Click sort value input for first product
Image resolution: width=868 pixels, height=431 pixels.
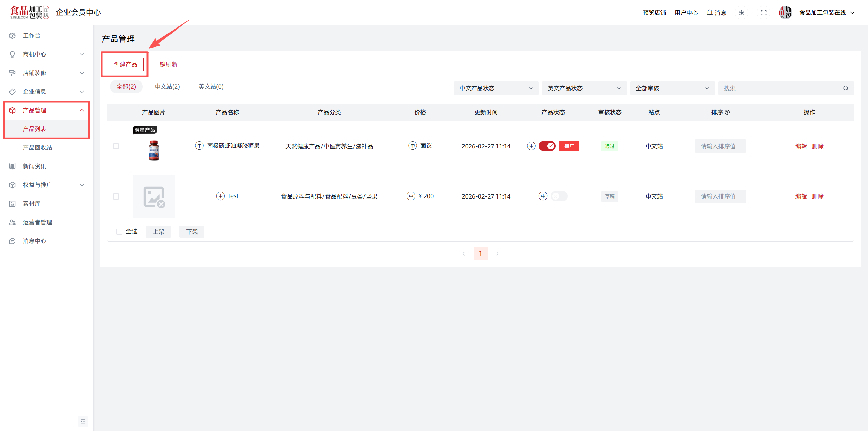pyautogui.click(x=720, y=146)
